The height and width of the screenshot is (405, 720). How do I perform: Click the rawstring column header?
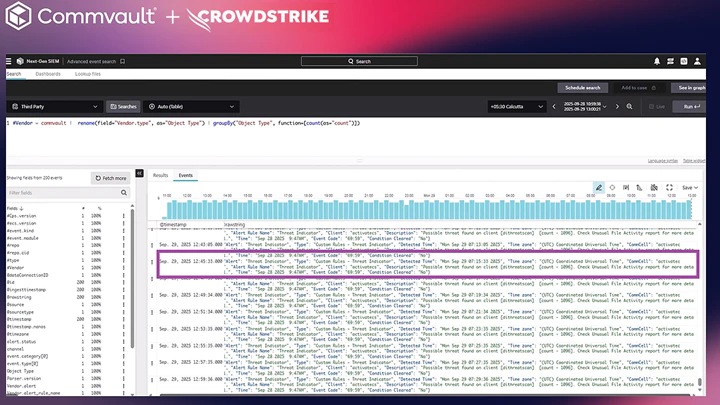[x=235, y=225]
